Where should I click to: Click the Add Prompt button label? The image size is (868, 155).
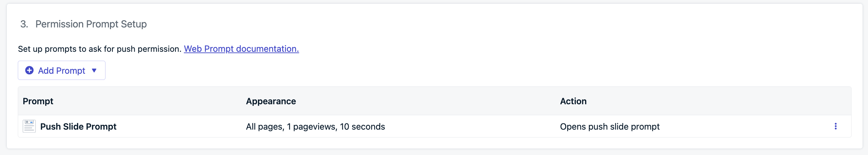tap(62, 71)
